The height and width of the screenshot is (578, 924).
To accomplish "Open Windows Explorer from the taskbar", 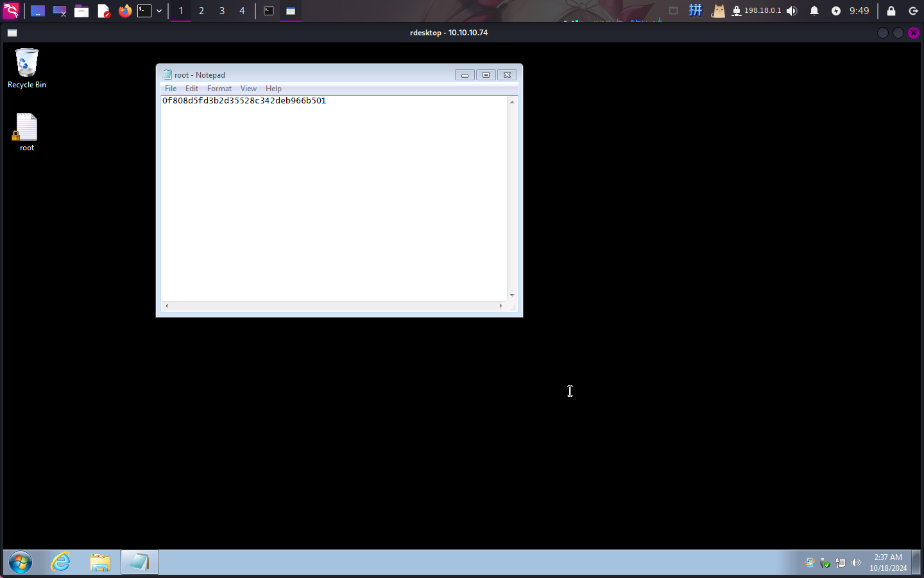I will (x=100, y=563).
